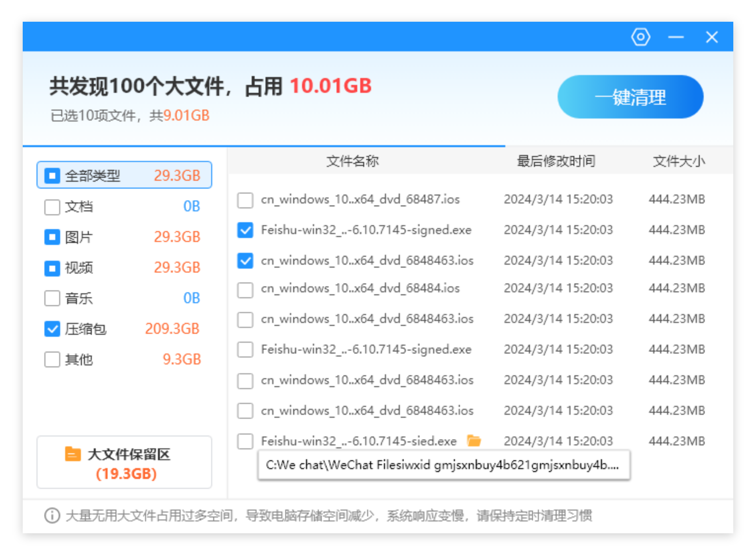Minimize the cleaner window
The height and width of the screenshot is (555, 756).
676,37
